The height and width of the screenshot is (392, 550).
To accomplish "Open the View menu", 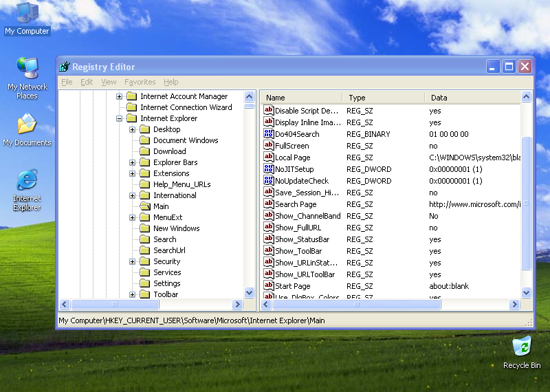I will coord(109,82).
